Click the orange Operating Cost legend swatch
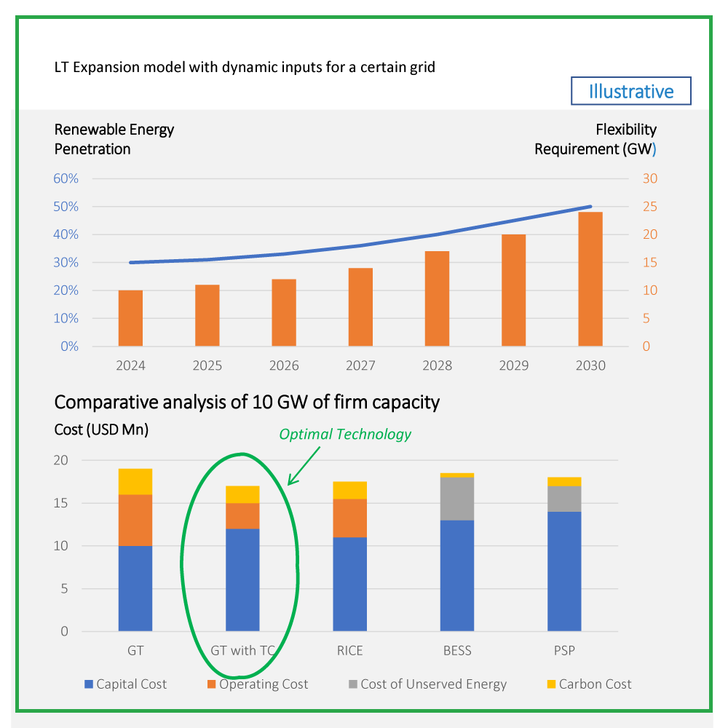728x728 pixels. point(213,684)
